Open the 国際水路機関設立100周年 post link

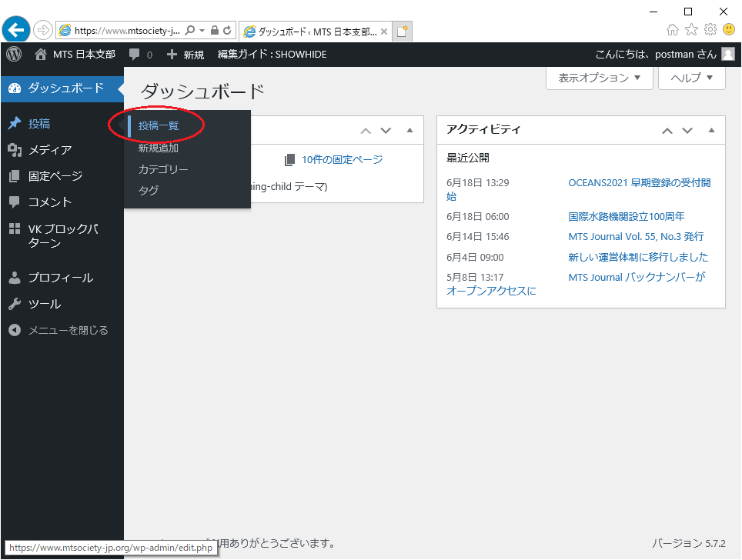coord(626,216)
